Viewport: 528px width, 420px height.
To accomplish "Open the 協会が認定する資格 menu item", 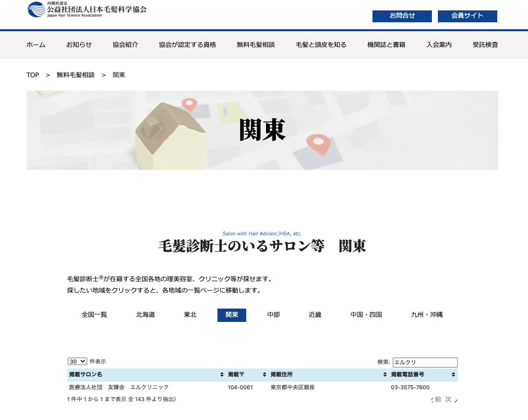I will point(188,45).
